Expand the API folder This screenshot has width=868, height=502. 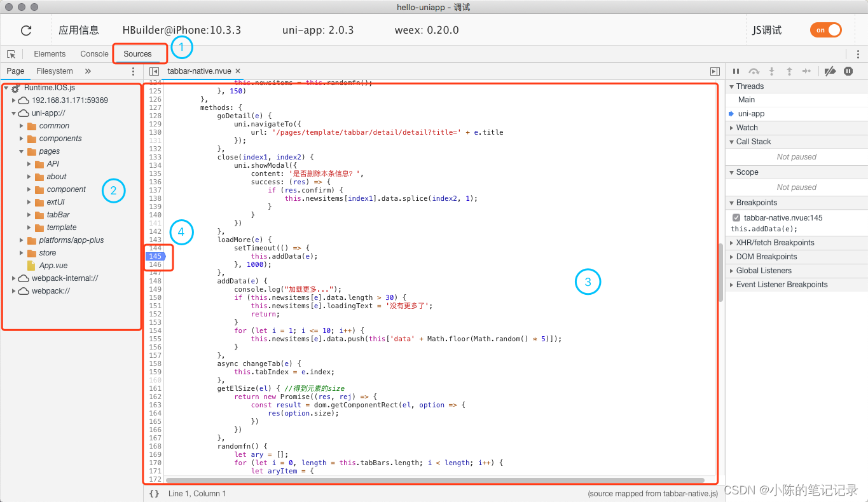tap(29, 164)
